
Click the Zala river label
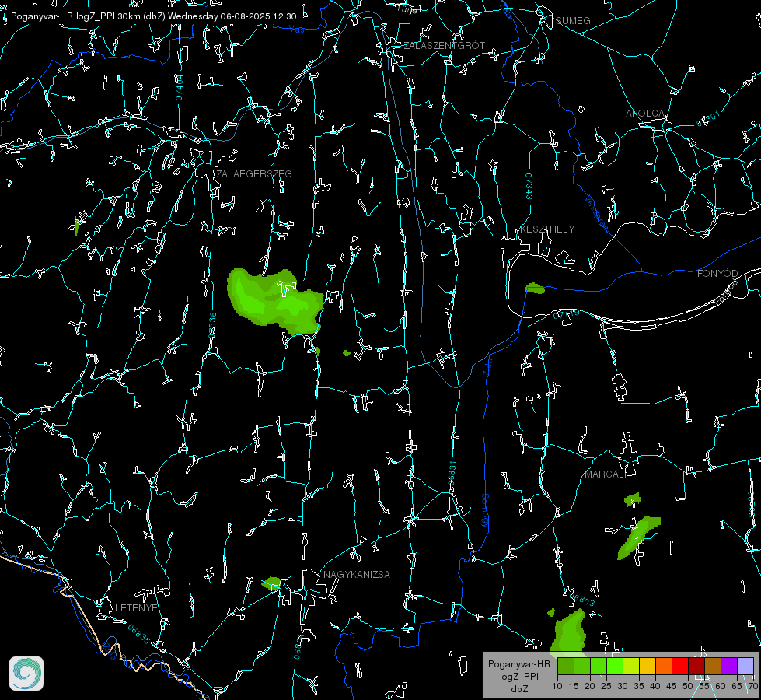tap(487, 366)
